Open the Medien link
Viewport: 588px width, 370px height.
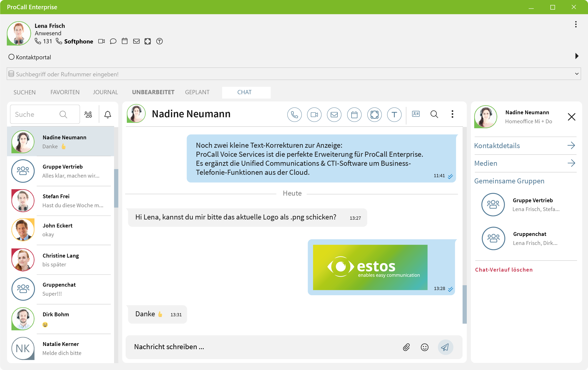tap(485, 163)
